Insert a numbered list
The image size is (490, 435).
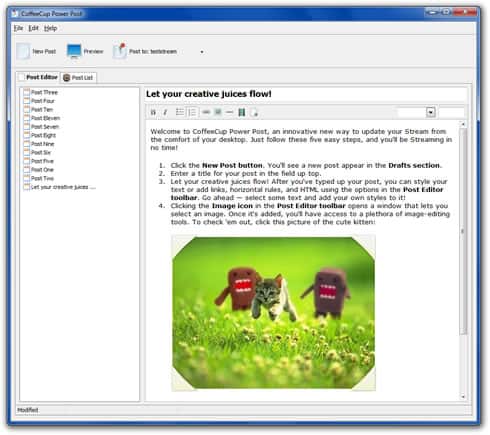[192, 112]
